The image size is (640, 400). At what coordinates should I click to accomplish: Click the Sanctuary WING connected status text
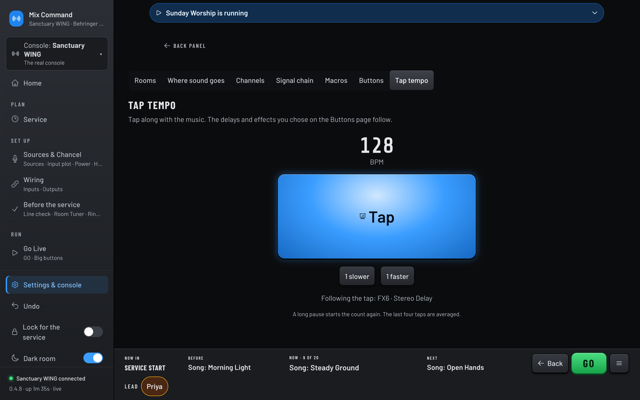pos(51,378)
